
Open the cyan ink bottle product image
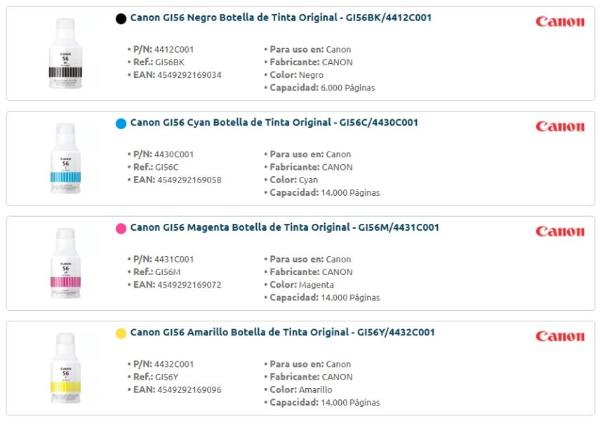pyautogui.click(x=65, y=159)
